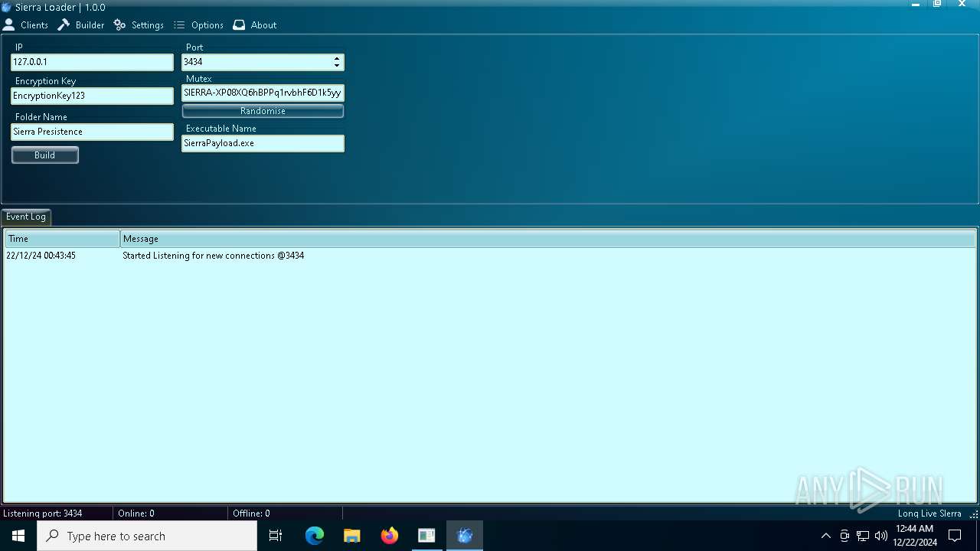The width and height of the screenshot is (980, 551).
Task: Restore down the Sierra Loader window
Action: [938, 5]
